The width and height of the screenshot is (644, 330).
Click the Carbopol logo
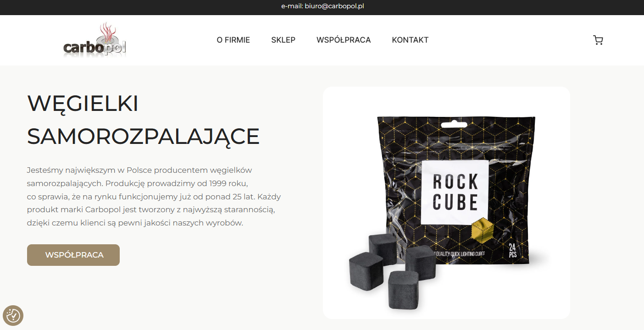[x=94, y=40]
